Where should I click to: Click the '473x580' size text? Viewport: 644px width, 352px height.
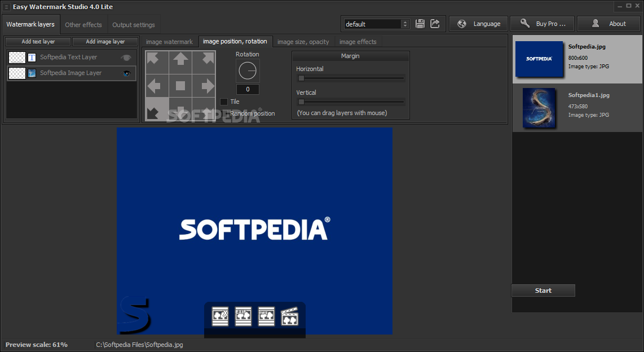click(x=578, y=107)
